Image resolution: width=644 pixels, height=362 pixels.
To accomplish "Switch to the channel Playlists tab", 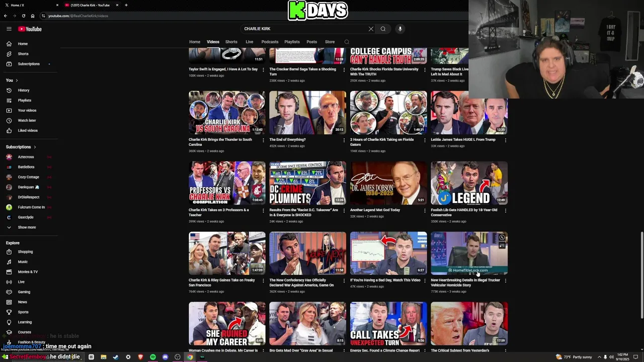I will (292, 42).
